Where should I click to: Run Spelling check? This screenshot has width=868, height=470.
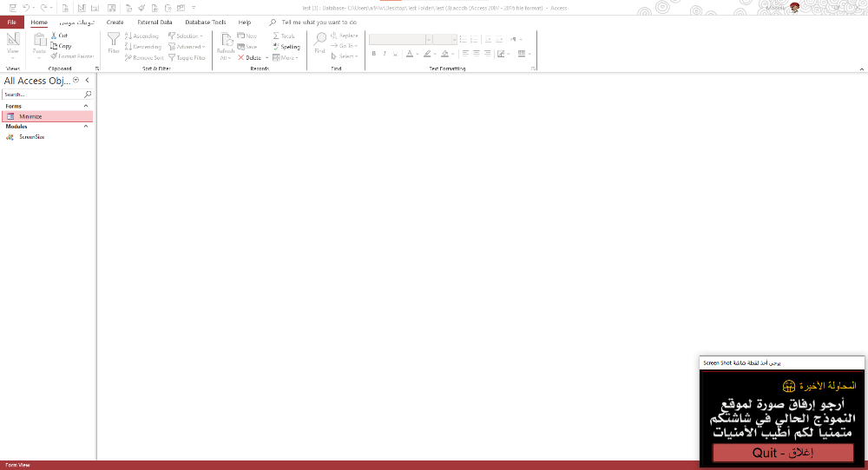click(286, 47)
